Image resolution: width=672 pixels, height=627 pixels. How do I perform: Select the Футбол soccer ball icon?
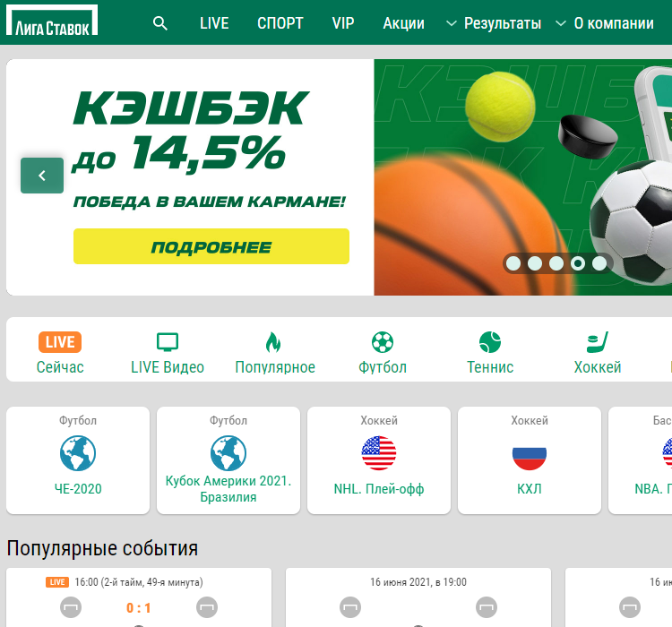click(x=383, y=342)
